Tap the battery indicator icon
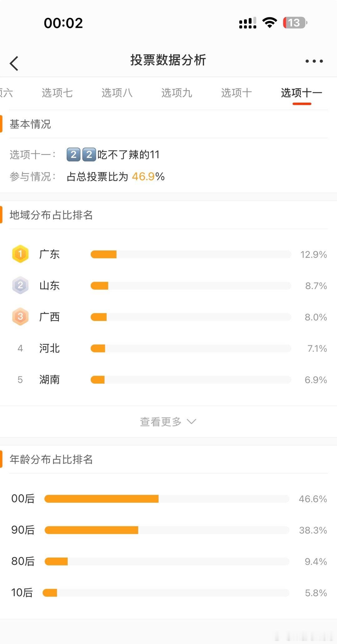 point(295,23)
